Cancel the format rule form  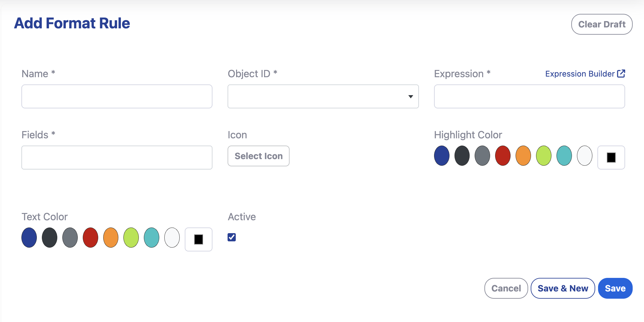click(506, 288)
